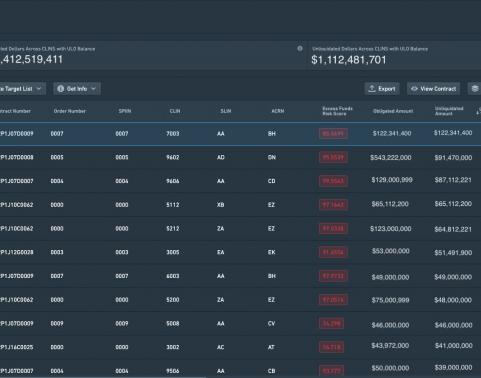The width and height of the screenshot is (481, 378).
Task: Click obligated amount $129,000,999
Action: 392,180
